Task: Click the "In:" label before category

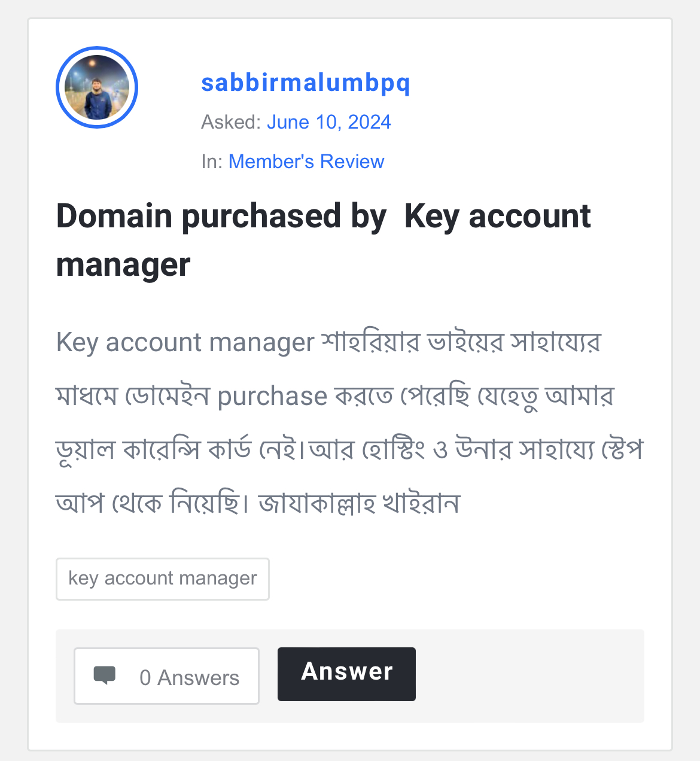Action: 212,162
